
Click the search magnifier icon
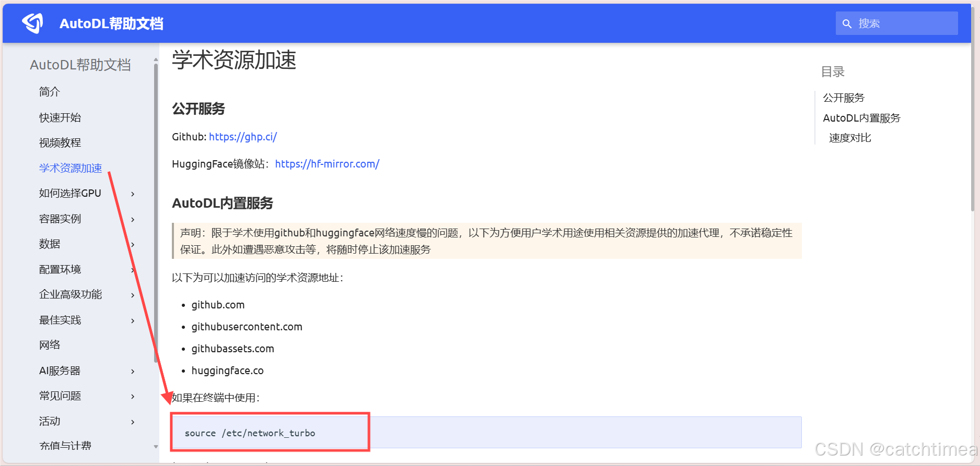point(847,23)
